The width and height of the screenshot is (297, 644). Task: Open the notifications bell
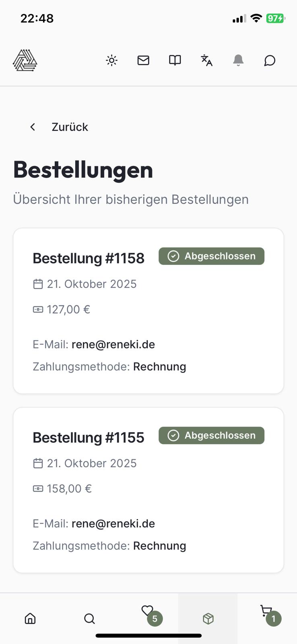pyautogui.click(x=238, y=60)
